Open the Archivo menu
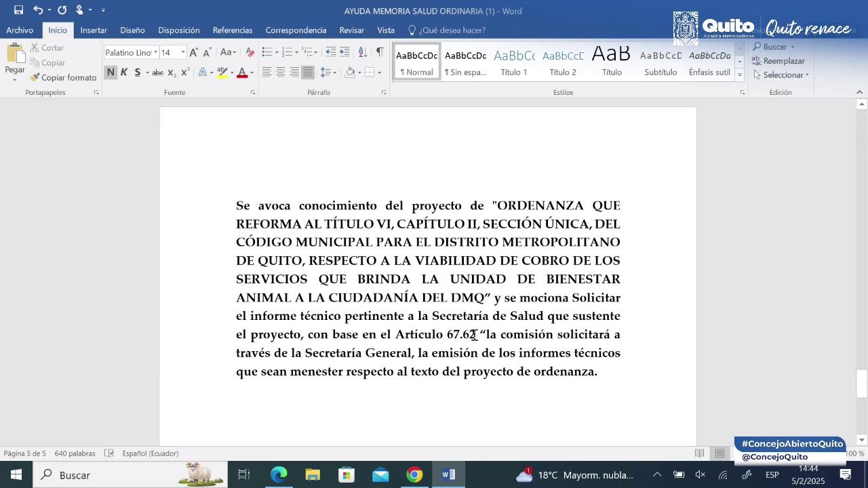The image size is (868, 488). (x=20, y=30)
